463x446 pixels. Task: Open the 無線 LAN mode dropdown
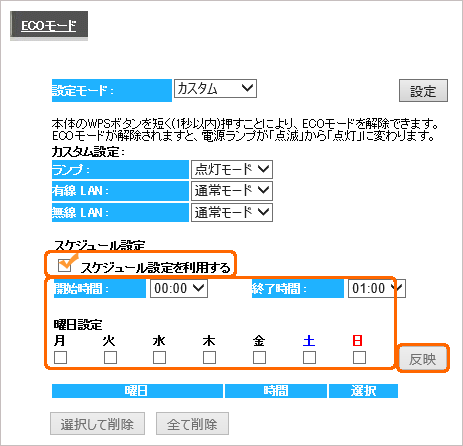(x=232, y=212)
